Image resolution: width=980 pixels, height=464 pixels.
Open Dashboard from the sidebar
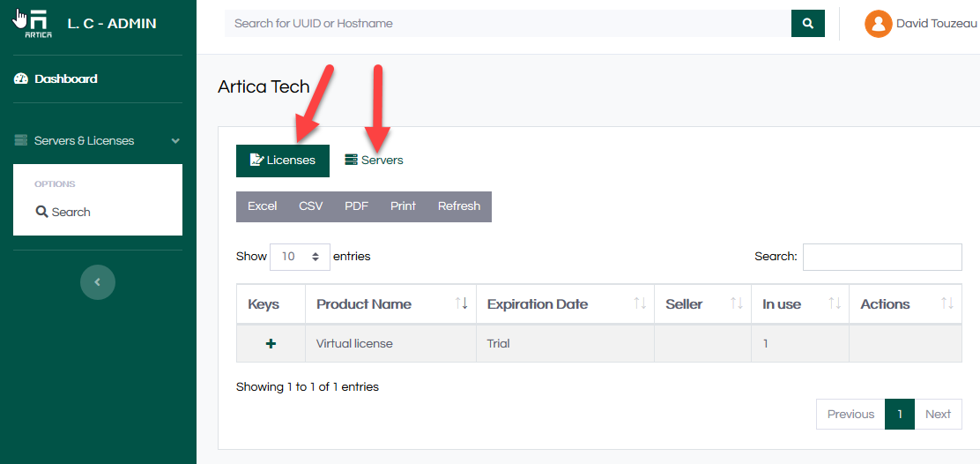pos(65,79)
